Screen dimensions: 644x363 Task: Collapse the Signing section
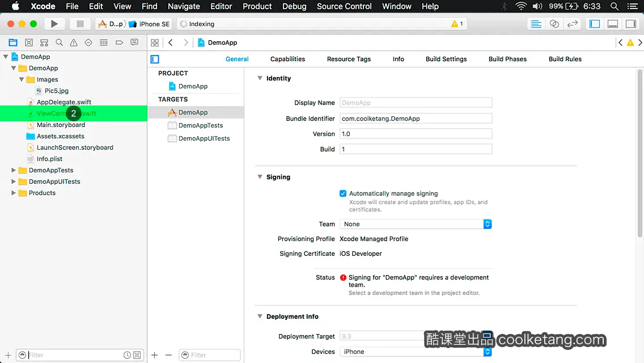tap(260, 177)
